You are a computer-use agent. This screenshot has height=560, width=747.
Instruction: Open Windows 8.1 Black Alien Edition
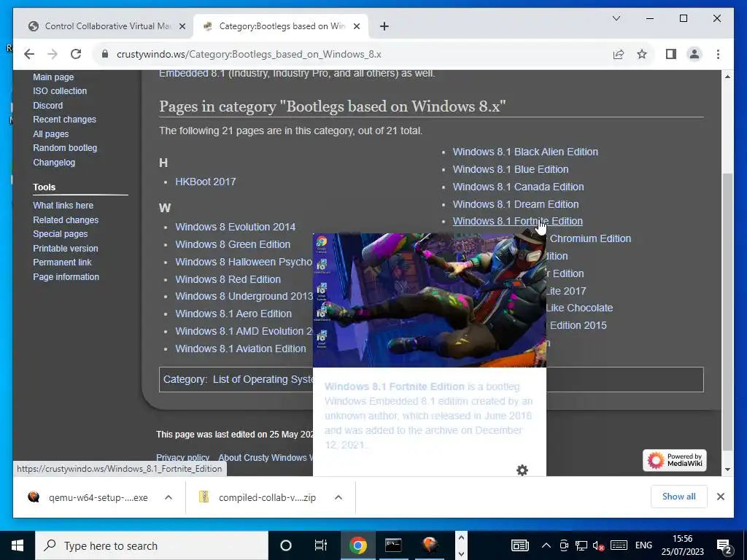pos(525,152)
